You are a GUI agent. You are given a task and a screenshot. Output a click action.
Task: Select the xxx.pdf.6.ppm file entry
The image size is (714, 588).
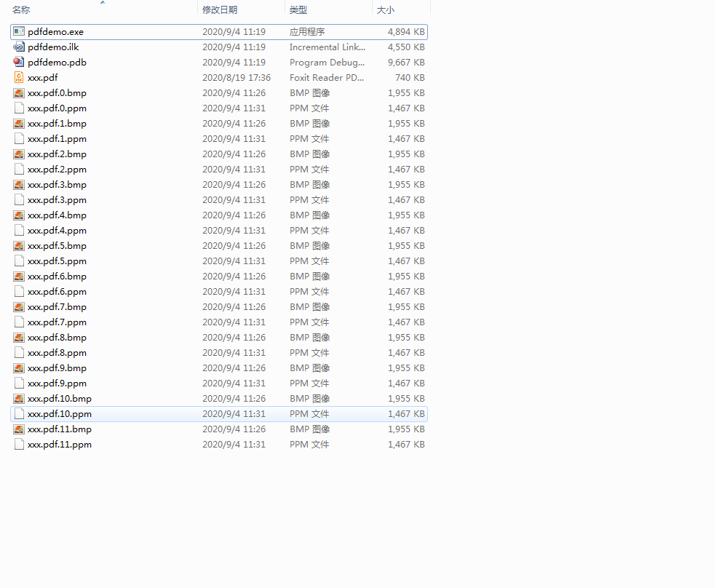click(219, 292)
